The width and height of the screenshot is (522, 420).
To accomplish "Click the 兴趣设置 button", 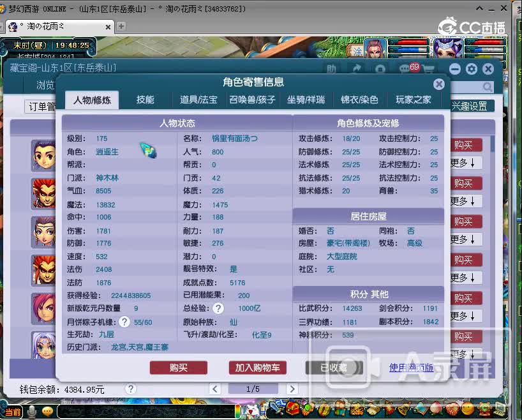I will tap(472, 106).
